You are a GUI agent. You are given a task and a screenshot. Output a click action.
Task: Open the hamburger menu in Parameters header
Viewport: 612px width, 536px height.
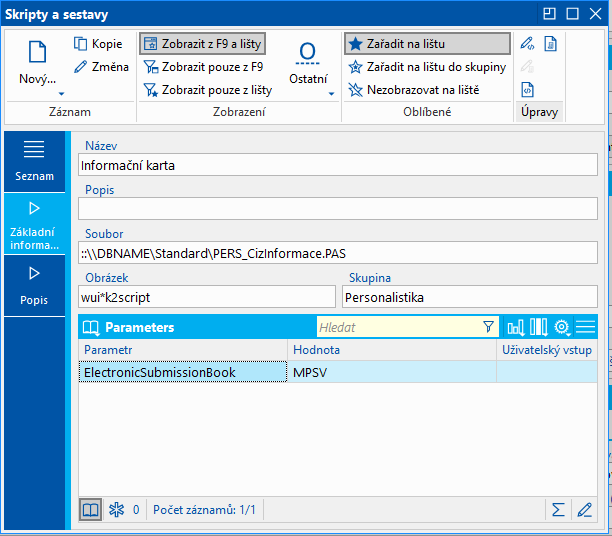pos(585,327)
